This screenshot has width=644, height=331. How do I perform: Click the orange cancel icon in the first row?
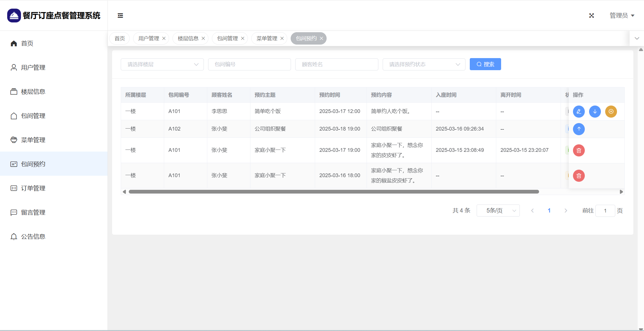point(611,112)
